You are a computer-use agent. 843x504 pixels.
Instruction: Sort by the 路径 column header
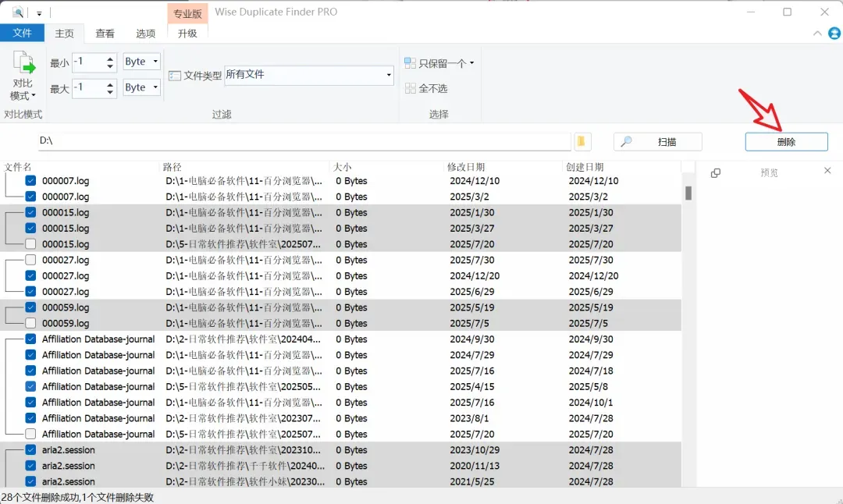coord(172,167)
